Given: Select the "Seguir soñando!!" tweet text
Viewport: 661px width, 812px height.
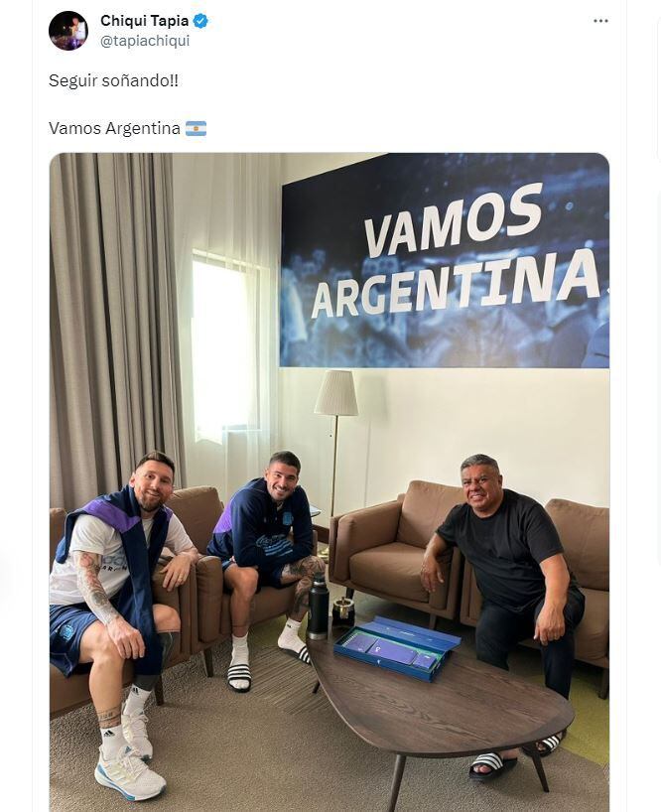Looking at the screenshot, I should 113,80.
